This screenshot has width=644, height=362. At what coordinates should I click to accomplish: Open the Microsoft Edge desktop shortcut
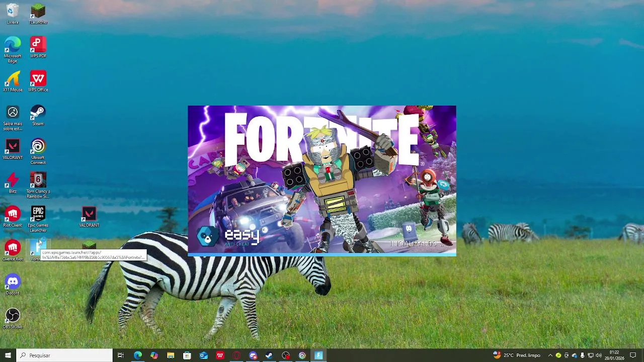click(13, 50)
